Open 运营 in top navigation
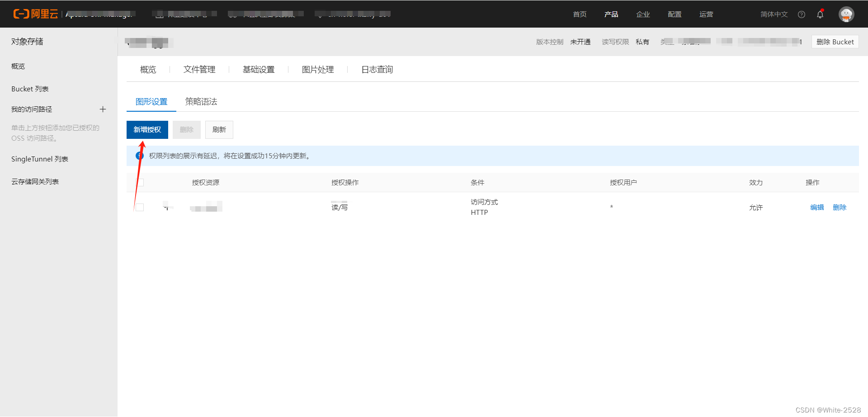This screenshot has width=868, height=417. point(706,14)
